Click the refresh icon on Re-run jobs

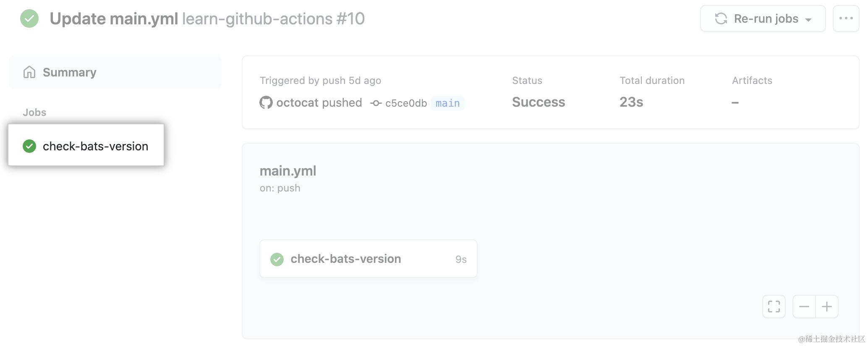(721, 18)
